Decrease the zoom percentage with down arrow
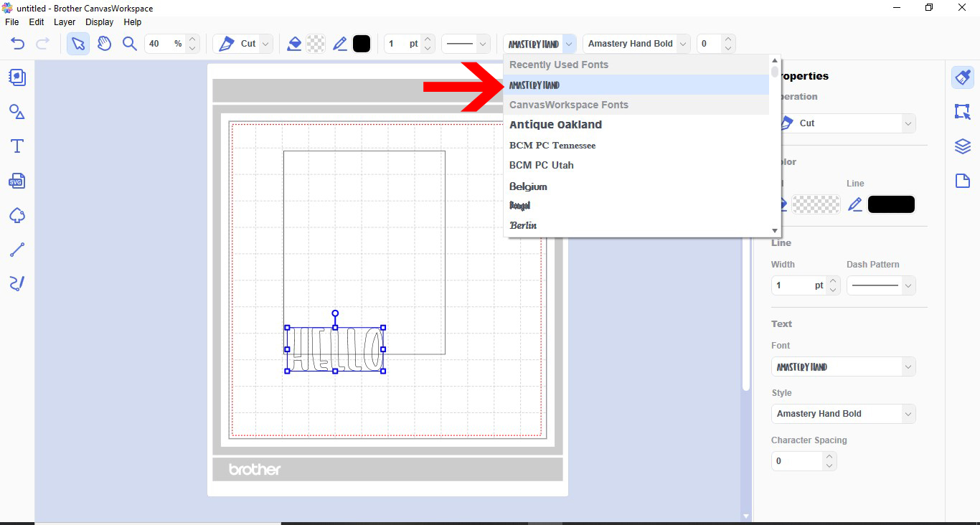980x525 pixels. click(x=192, y=49)
